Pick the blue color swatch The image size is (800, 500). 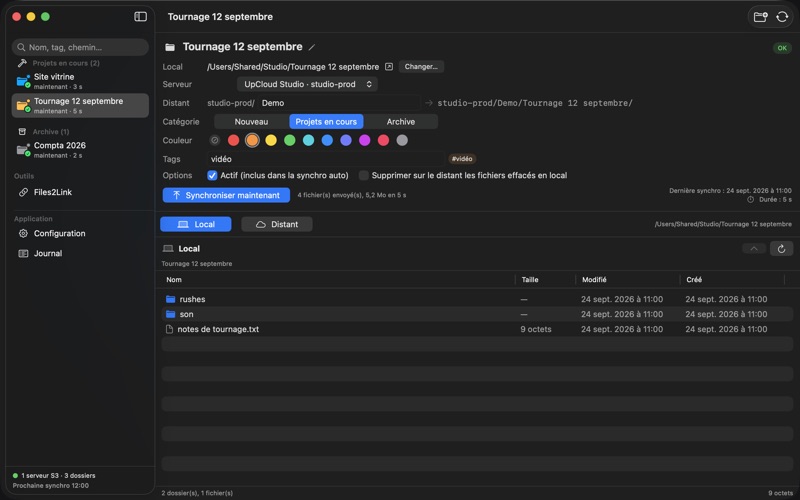327,140
